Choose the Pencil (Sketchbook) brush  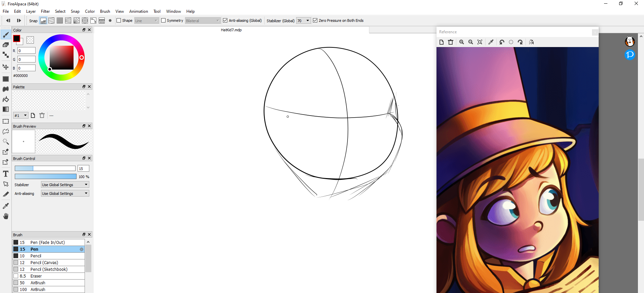[49, 269]
